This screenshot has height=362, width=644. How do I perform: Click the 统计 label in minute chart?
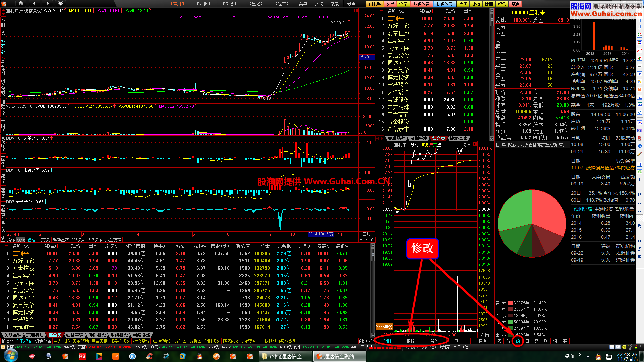466,145
